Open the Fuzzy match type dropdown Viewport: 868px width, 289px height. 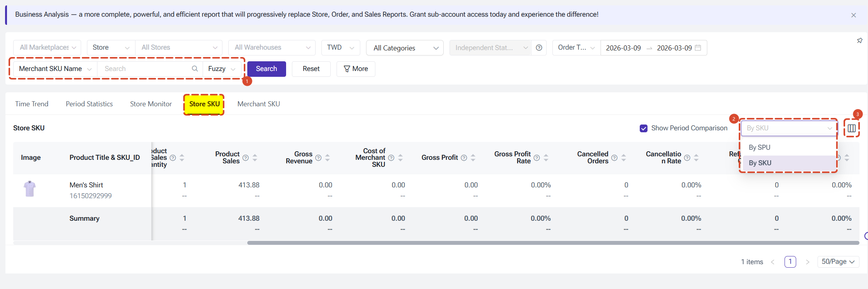(222, 69)
